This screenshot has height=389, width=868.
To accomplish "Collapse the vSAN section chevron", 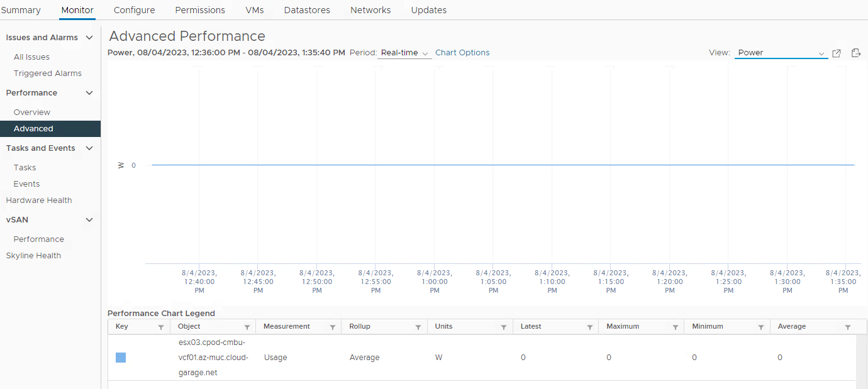I will pos(89,220).
